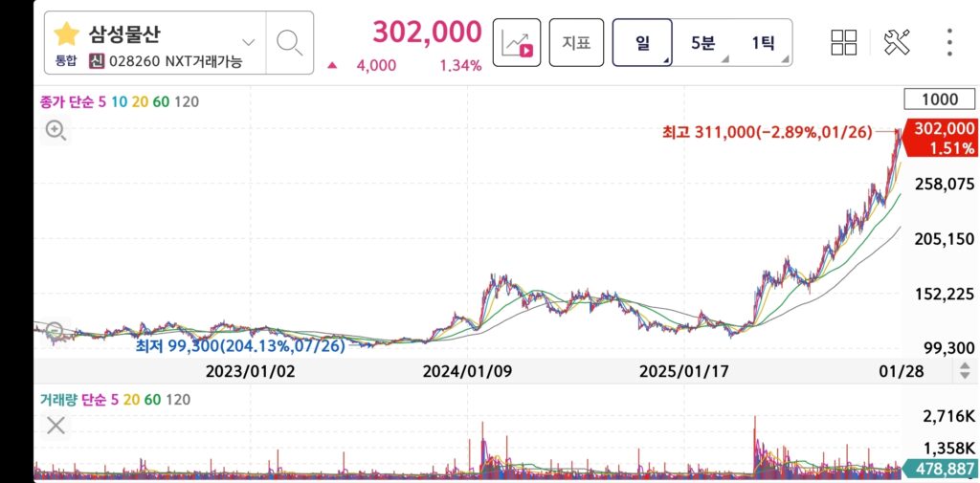Image resolution: width=980 pixels, height=483 pixels.
Task: Switch to the 5분 interval tab
Action: click(x=702, y=42)
